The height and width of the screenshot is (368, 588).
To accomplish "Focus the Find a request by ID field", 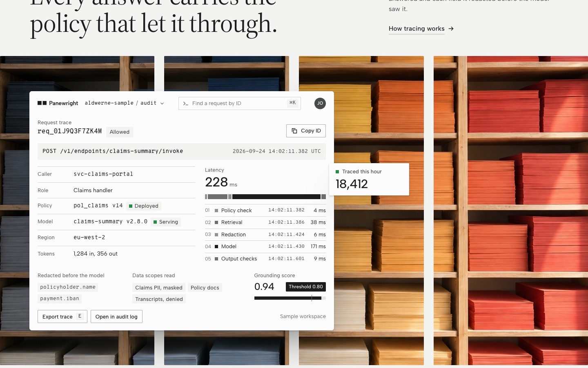I will pos(240,103).
